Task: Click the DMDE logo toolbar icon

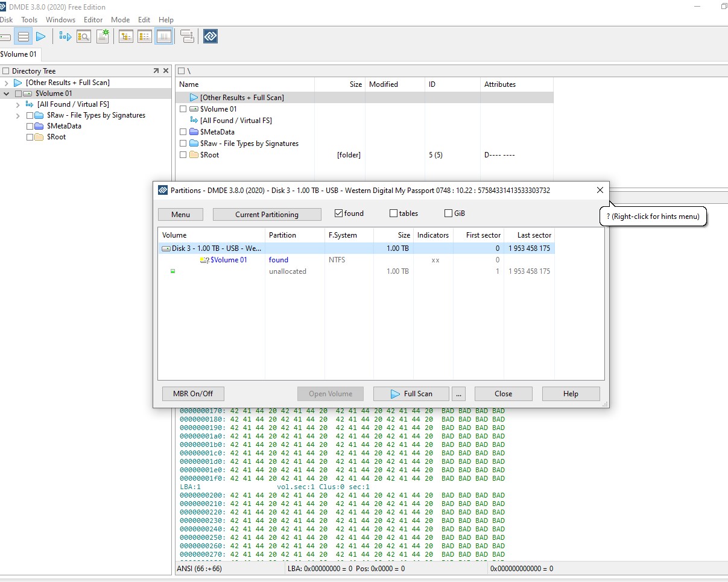Action: coord(210,37)
